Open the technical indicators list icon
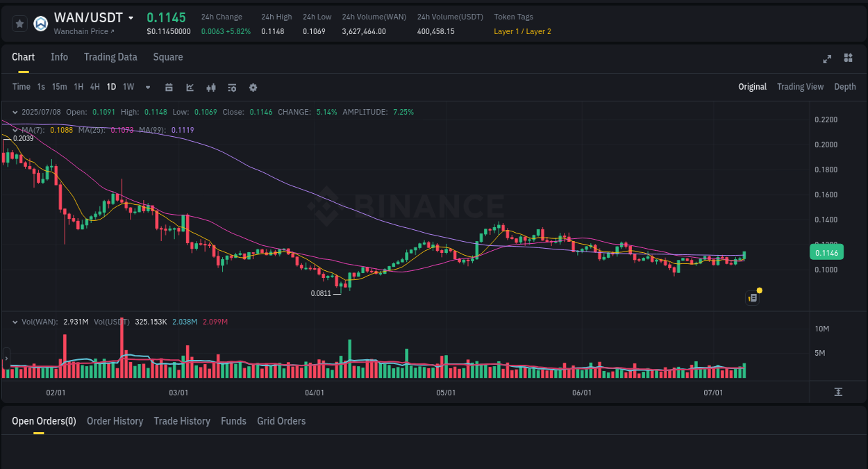The image size is (868, 469). (x=231, y=87)
